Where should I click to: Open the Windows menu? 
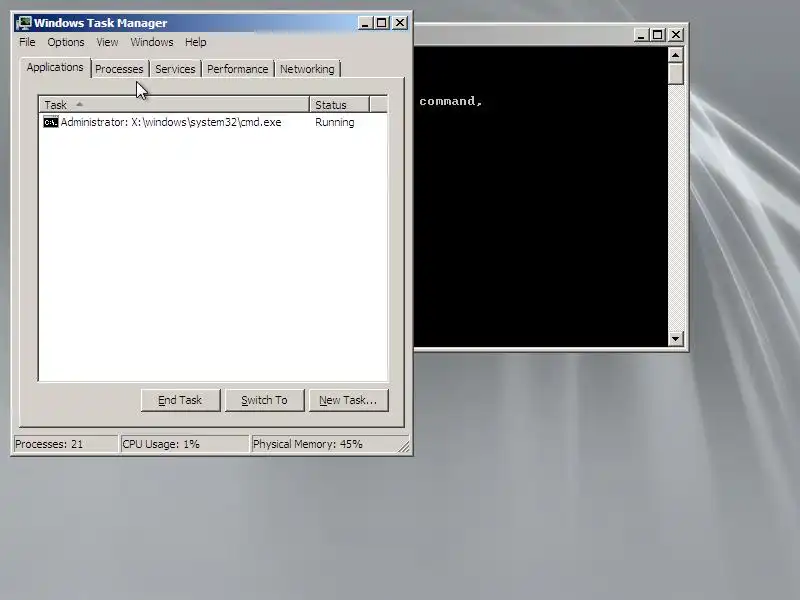pos(152,42)
